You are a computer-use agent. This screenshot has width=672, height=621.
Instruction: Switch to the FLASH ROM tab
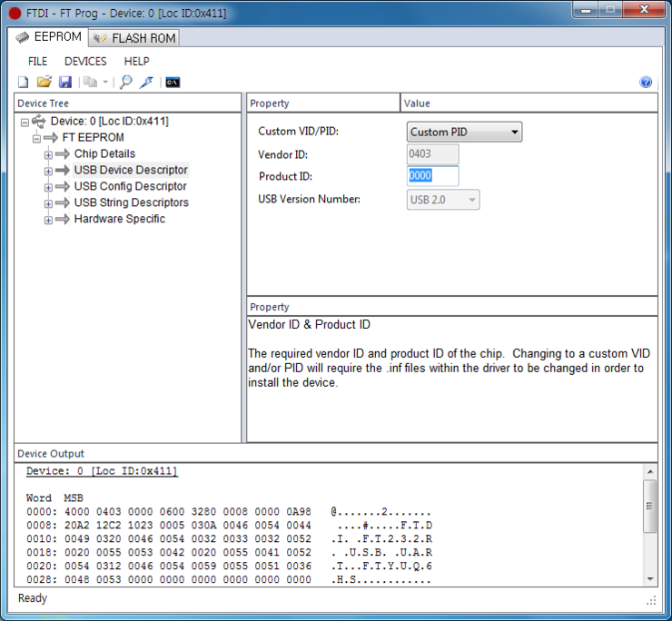click(134, 38)
